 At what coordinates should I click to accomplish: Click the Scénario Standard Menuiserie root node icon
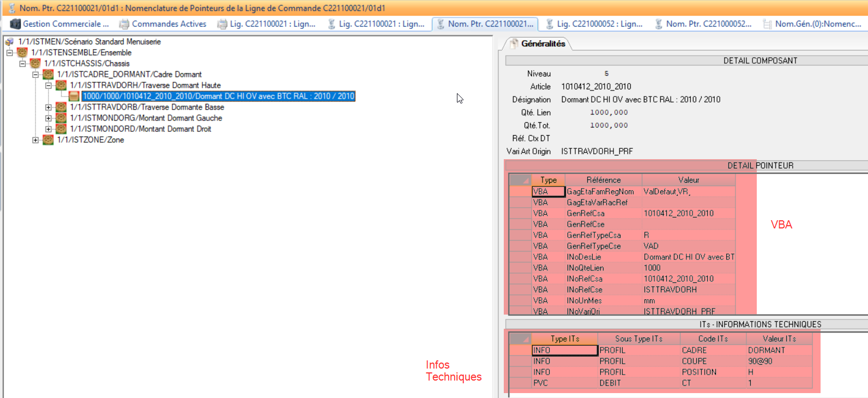tap(9, 42)
